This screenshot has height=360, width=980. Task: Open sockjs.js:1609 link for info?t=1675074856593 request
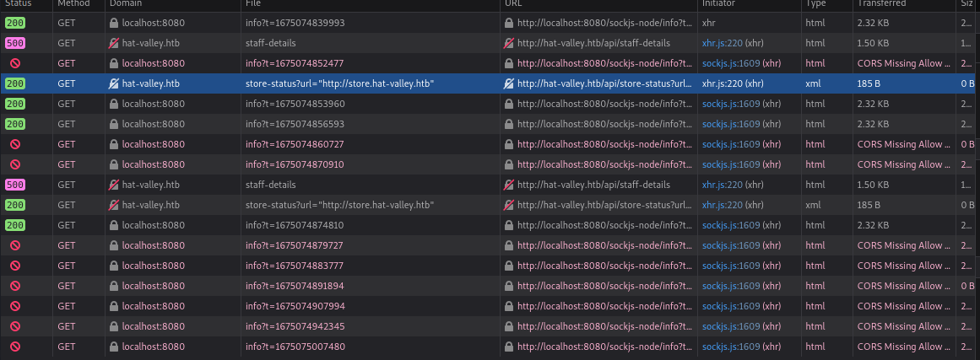pos(730,124)
